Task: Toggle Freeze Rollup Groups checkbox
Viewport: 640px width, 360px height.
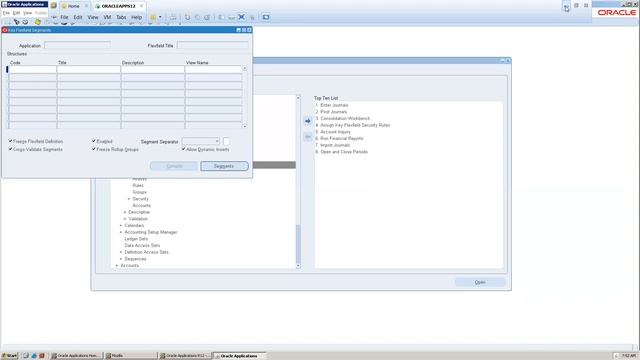Action: 94,149
